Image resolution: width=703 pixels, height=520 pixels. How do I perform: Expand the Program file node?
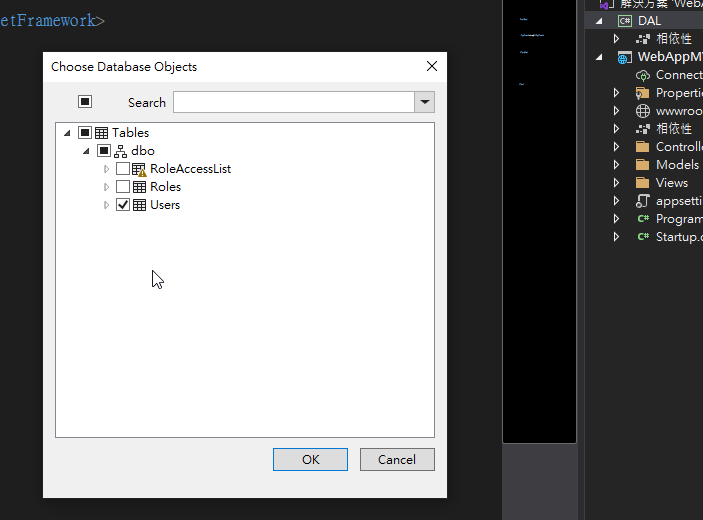[616, 219]
